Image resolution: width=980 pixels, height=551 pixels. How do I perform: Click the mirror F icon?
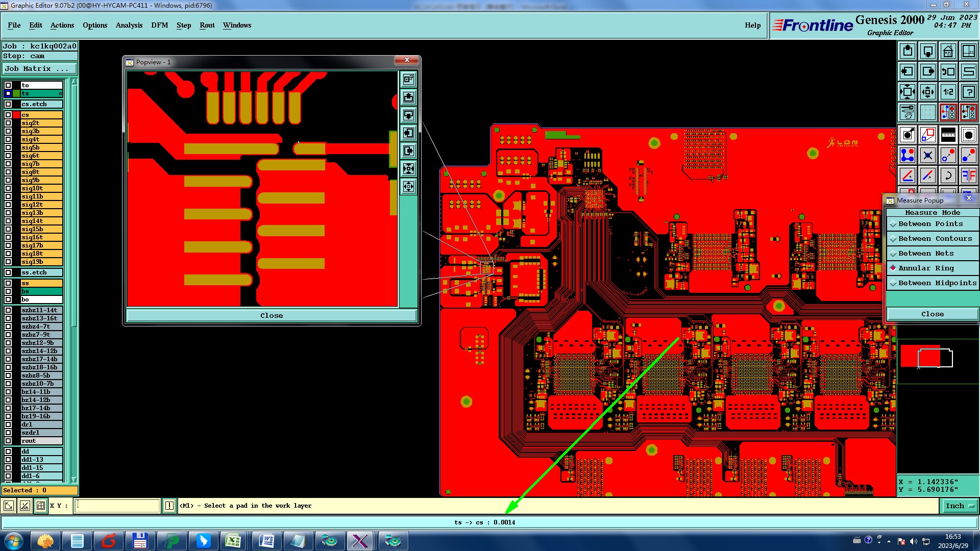[968, 176]
